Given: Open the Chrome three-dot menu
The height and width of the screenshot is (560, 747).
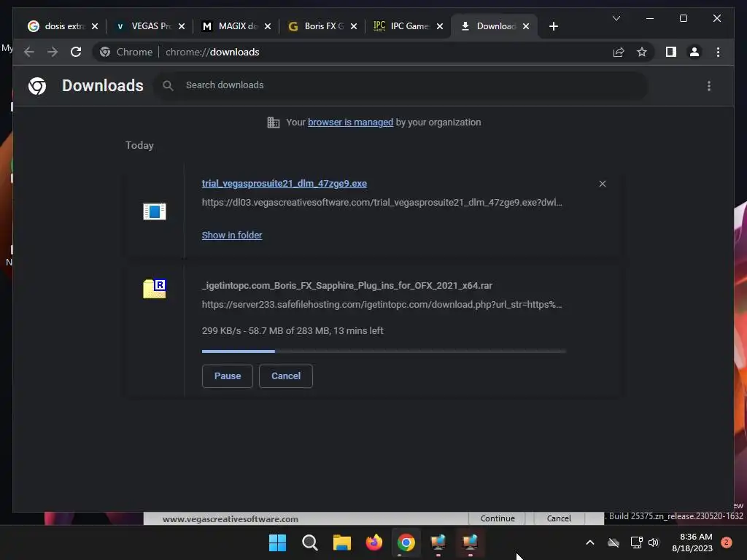Looking at the screenshot, I should coord(718,52).
